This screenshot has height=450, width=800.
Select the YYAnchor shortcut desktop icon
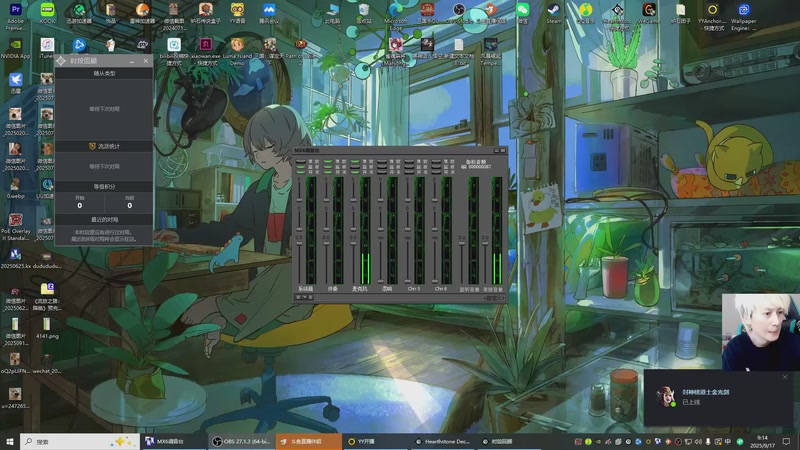(712, 16)
